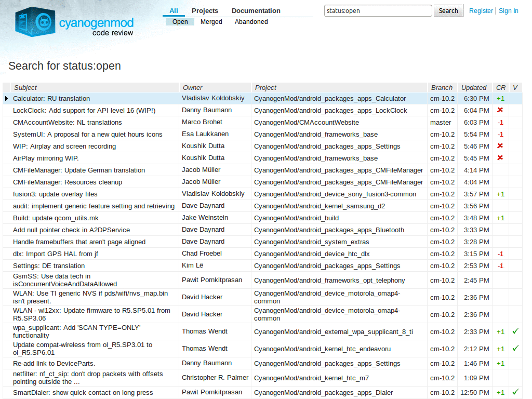Open the Projects menu

pyautogui.click(x=205, y=11)
